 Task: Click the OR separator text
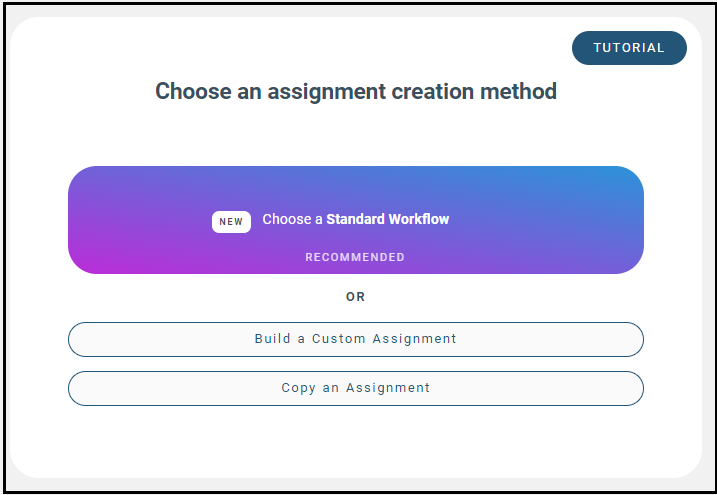coord(355,297)
